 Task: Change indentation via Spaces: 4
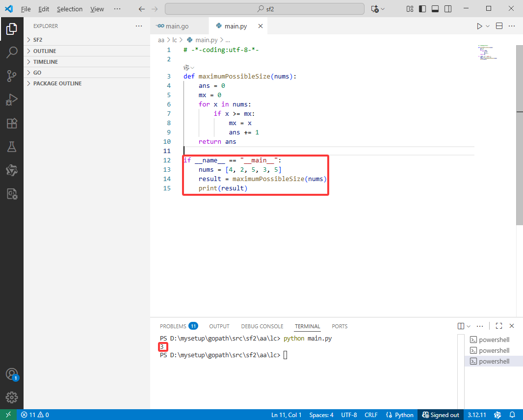point(321,415)
